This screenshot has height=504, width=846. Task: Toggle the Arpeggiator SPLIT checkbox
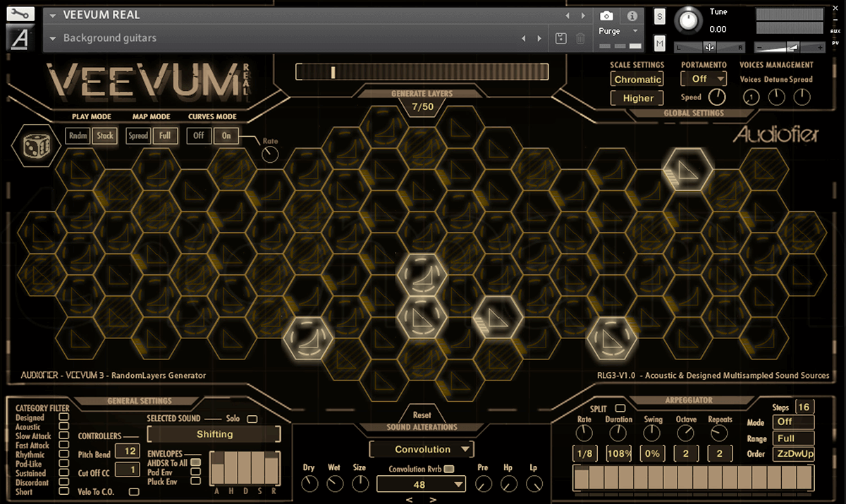click(x=620, y=408)
